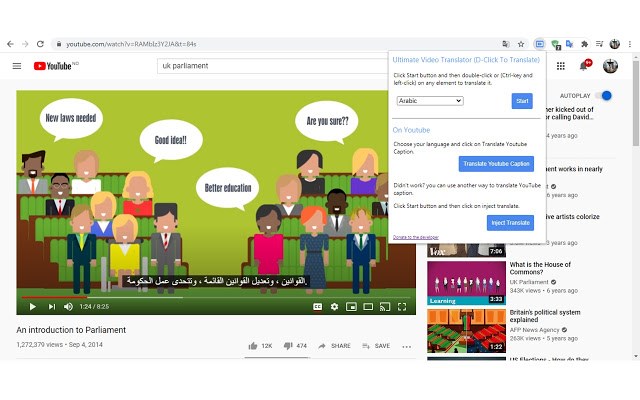Open the 'Britain's political system explained' title
640x400 pixels.
coord(545,316)
